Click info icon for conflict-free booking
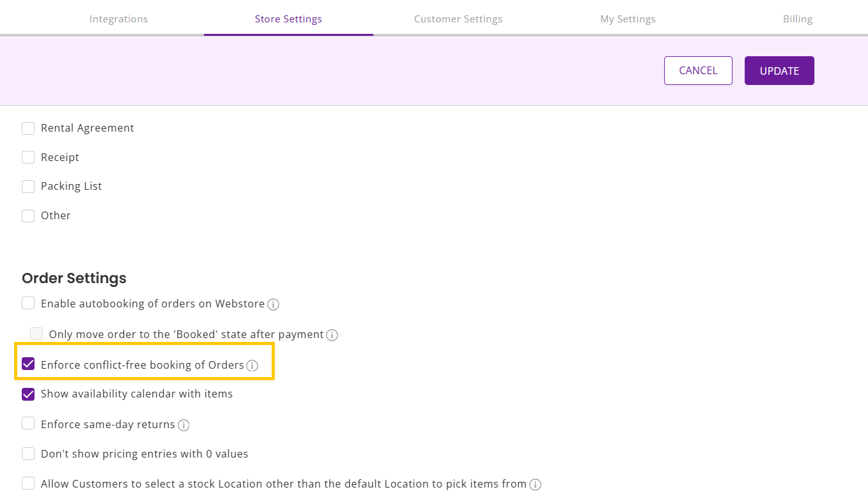Image resolution: width=868 pixels, height=501 pixels. tap(252, 366)
